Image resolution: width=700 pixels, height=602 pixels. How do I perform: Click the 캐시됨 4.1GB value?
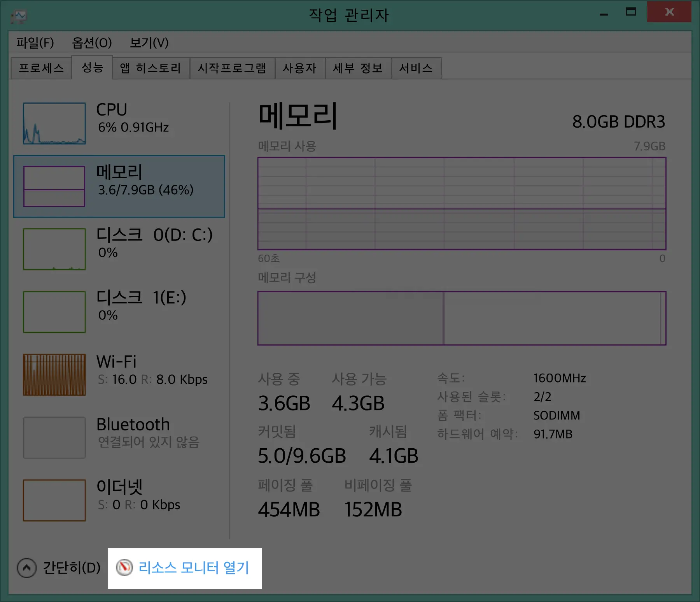[394, 456]
